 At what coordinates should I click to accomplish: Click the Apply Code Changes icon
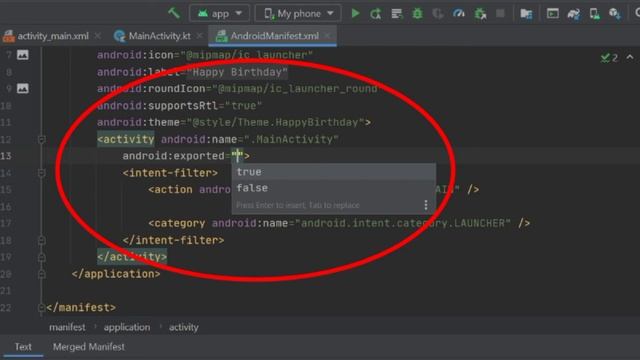pyautogui.click(x=396, y=14)
